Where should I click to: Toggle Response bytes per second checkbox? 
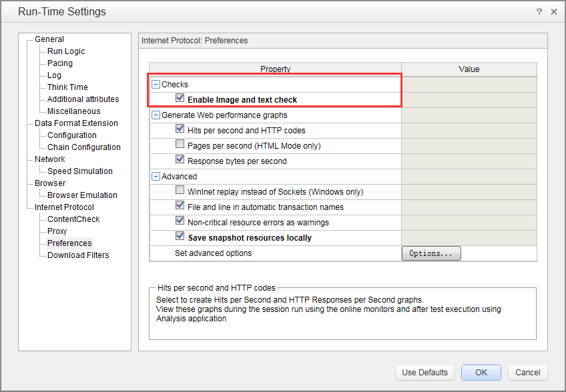point(180,160)
